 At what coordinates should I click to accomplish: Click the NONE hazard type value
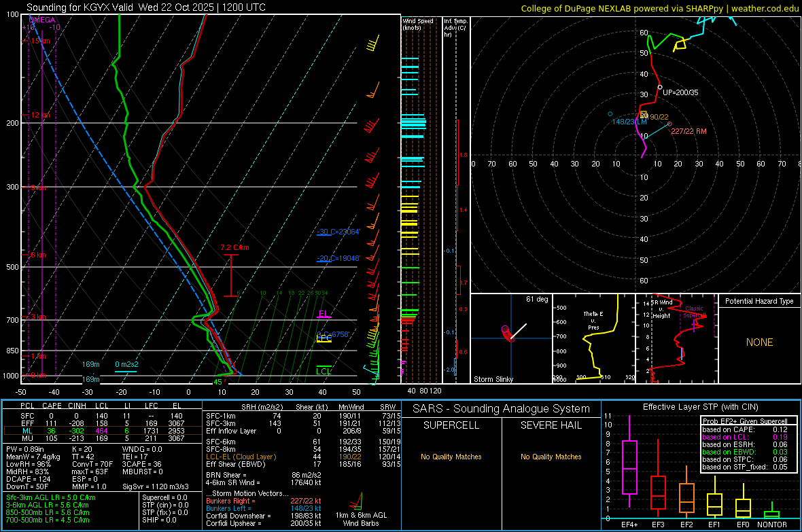click(759, 342)
